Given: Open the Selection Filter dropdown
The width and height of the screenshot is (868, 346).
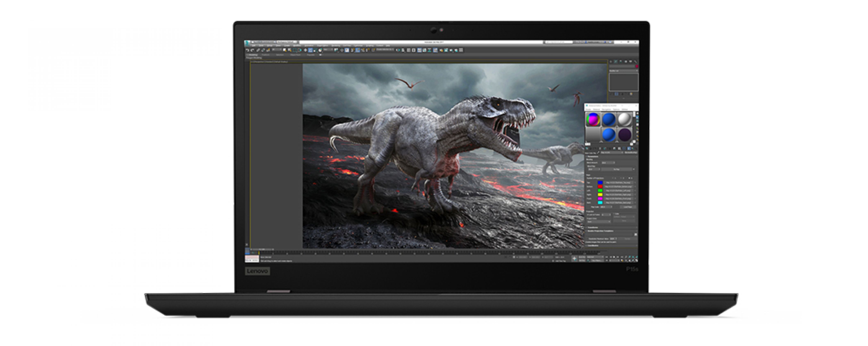Looking at the screenshot, I should (277, 50).
